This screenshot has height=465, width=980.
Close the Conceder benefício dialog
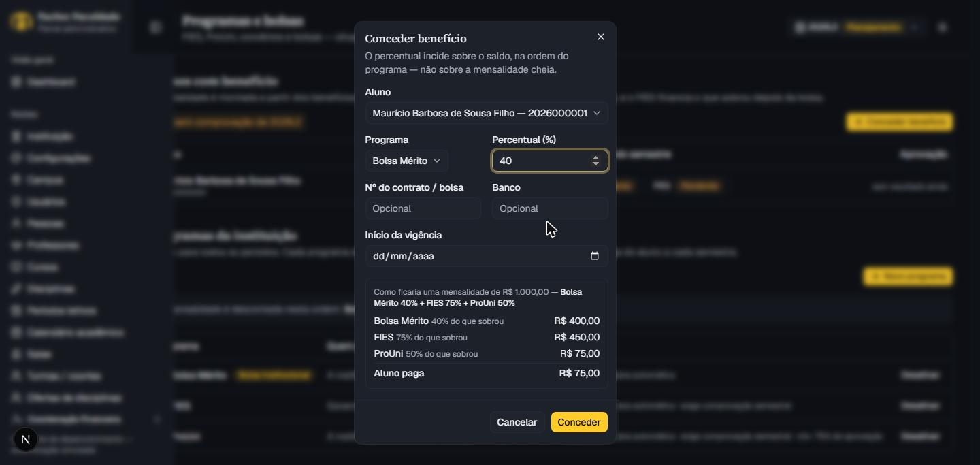600,37
